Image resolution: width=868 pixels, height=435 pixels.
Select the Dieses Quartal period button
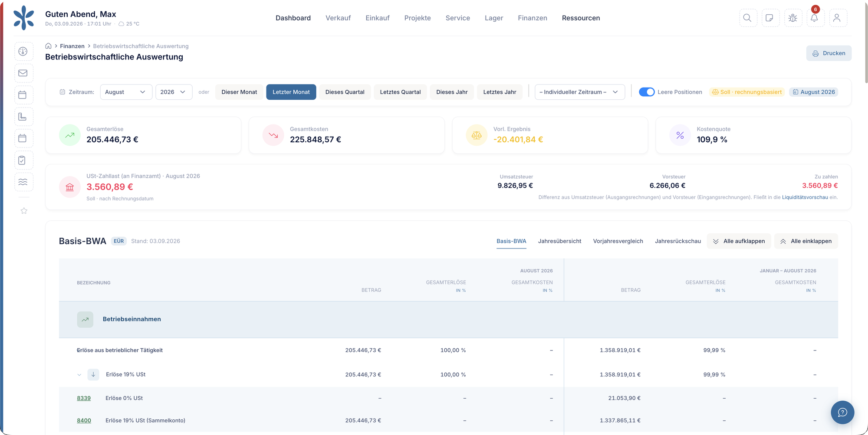pos(345,92)
